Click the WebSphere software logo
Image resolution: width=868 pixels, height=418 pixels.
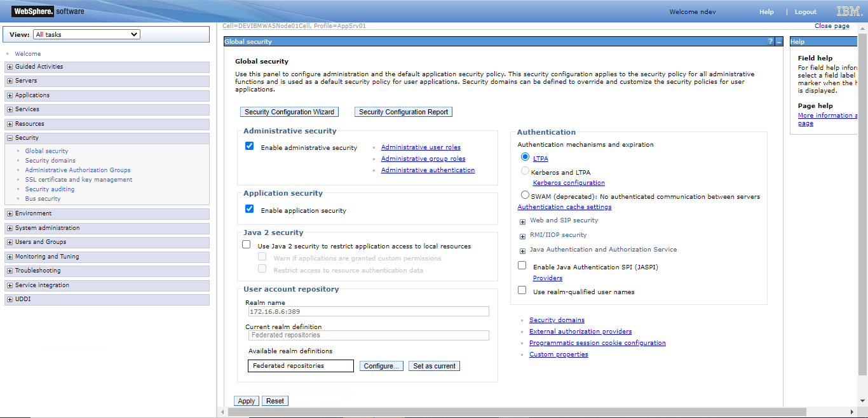[x=48, y=11]
